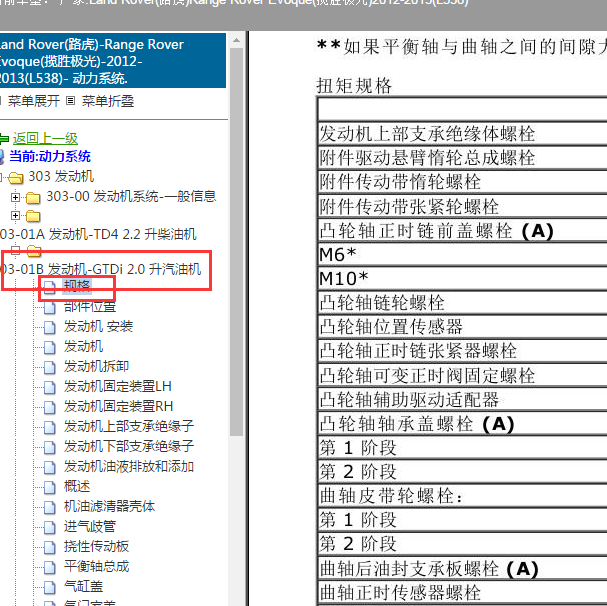Expand the 303-00 发动机系统-一般信息 node
Viewport: 607px width, 606px height.
(x=15, y=197)
